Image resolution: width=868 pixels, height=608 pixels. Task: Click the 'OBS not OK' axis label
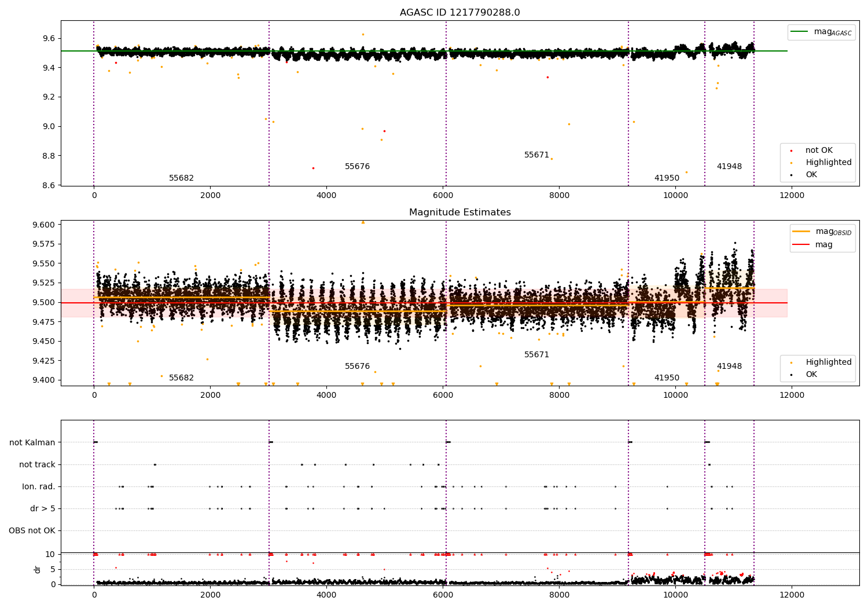pos(32,531)
